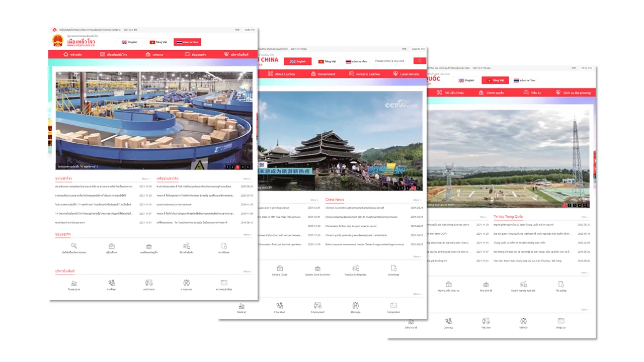644x362 pixels.
Task: Switch to English on the Vietnamese page
Action: point(466,80)
